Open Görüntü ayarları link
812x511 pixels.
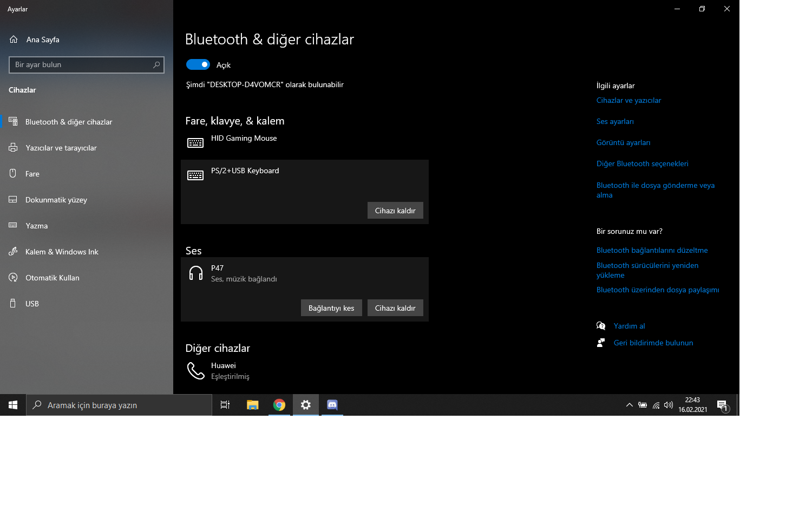pyautogui.click(x=623, y=142)
